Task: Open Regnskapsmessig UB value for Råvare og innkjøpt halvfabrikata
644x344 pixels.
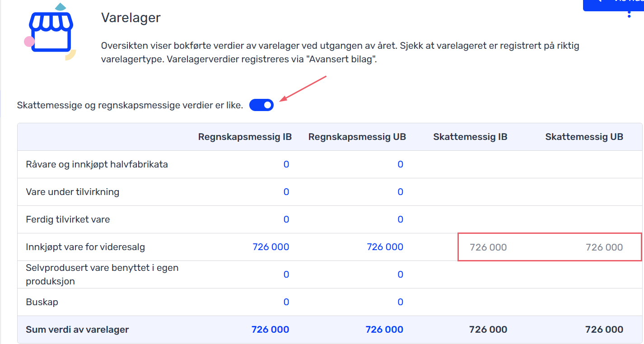Action: point(400,164)
